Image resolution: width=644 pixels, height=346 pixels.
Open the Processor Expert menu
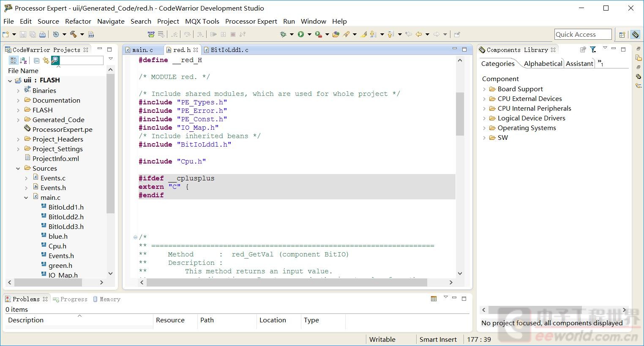coord(251,21)
